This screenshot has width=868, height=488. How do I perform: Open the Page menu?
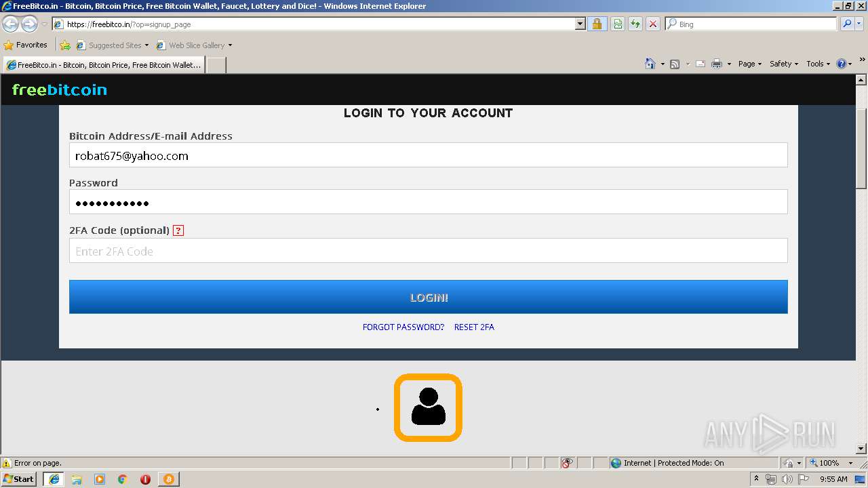coord(749,64)
